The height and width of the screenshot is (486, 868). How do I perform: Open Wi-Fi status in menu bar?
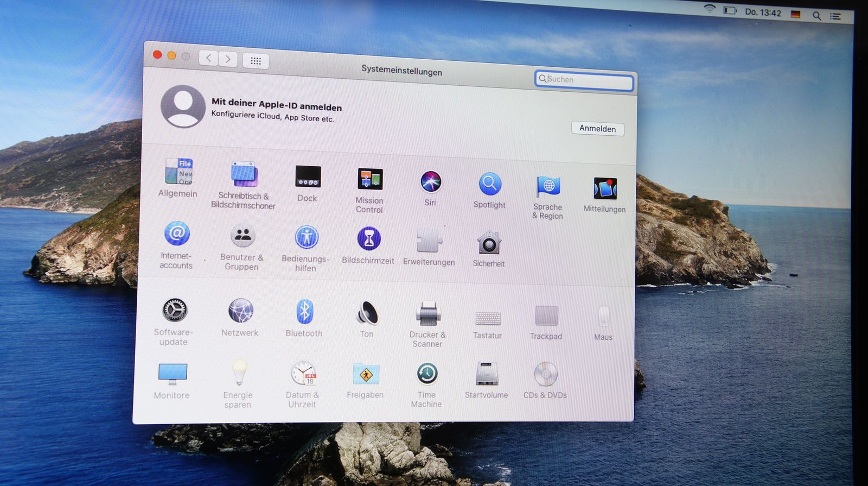click(x=710, y=9)
